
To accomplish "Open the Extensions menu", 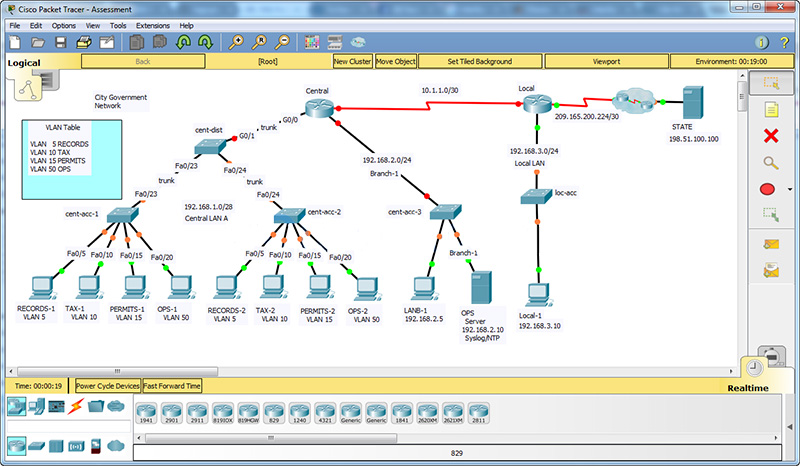I will [x=153, y=26].
